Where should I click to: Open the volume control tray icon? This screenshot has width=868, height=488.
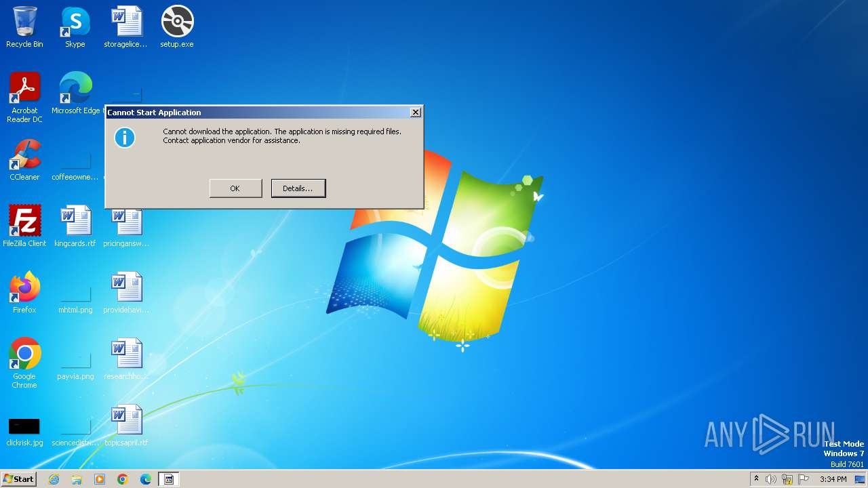coord(770,479)
